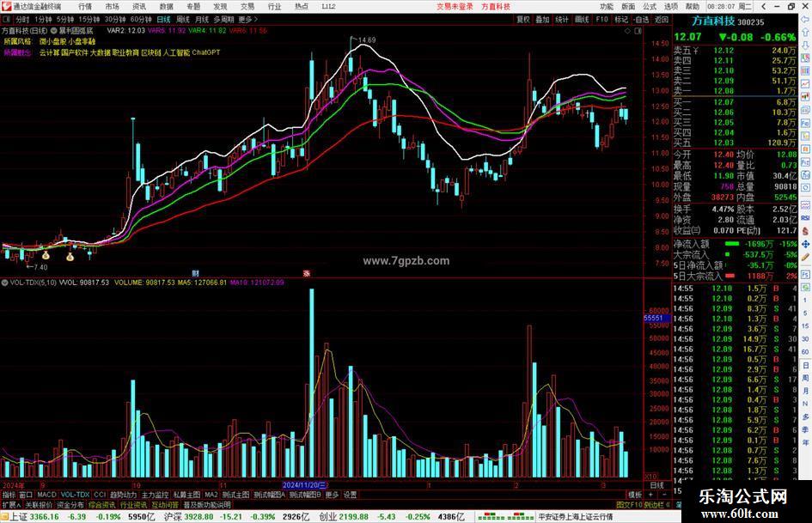This screenshot has width=812, height=523.
Task: Click the down arrow icon in right sidebar
Action: pos(805,45)
